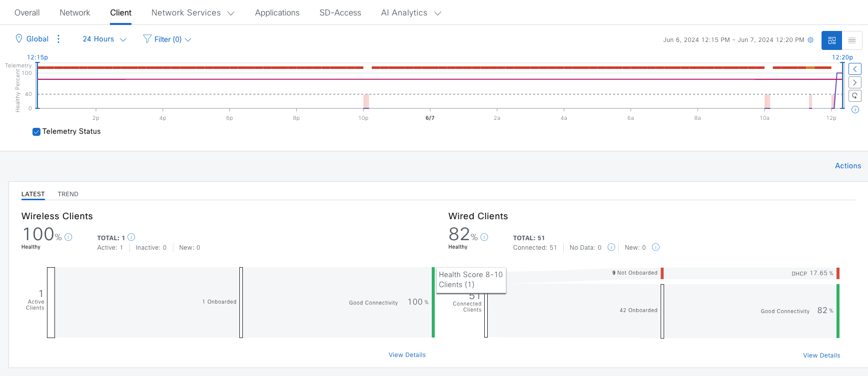Screen dimensions: 868x376
Task: Click the three-dot menu beside Global
Action: pyautogui.click(x=58, y=39)
